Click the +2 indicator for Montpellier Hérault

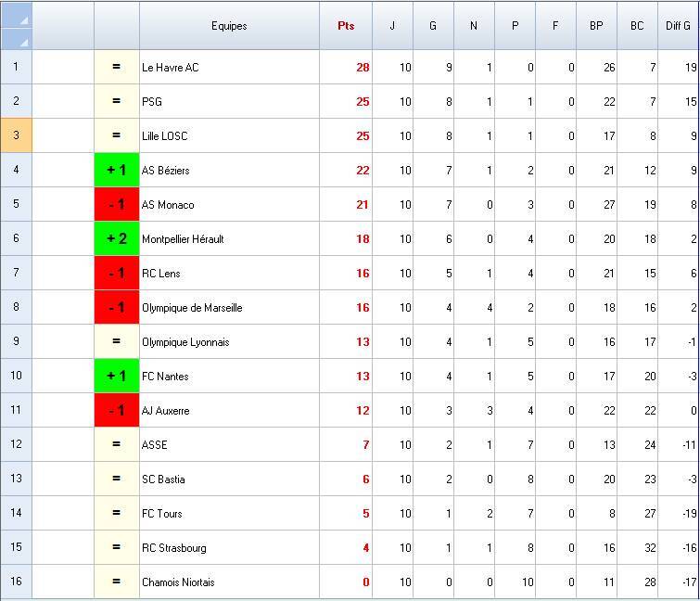tap(117, 239)
